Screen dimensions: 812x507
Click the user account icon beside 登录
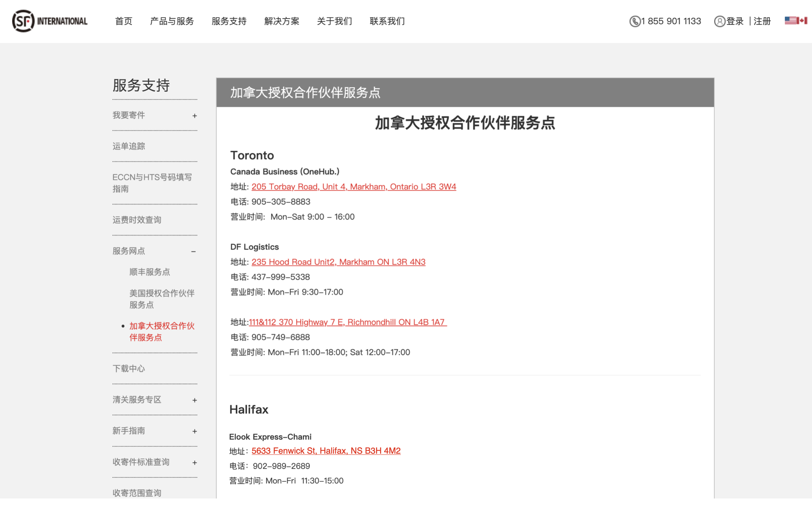(x=719, y=21)
